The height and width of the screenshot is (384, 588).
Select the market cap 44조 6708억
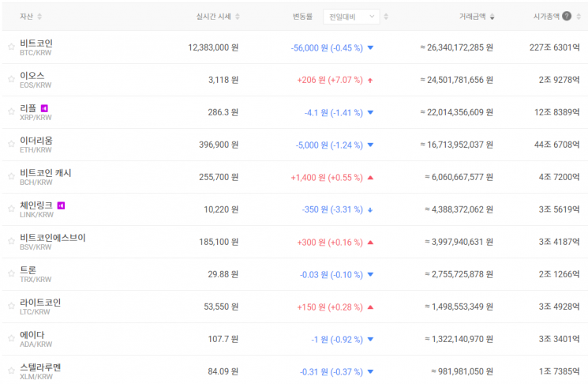[x=557, y=145]
